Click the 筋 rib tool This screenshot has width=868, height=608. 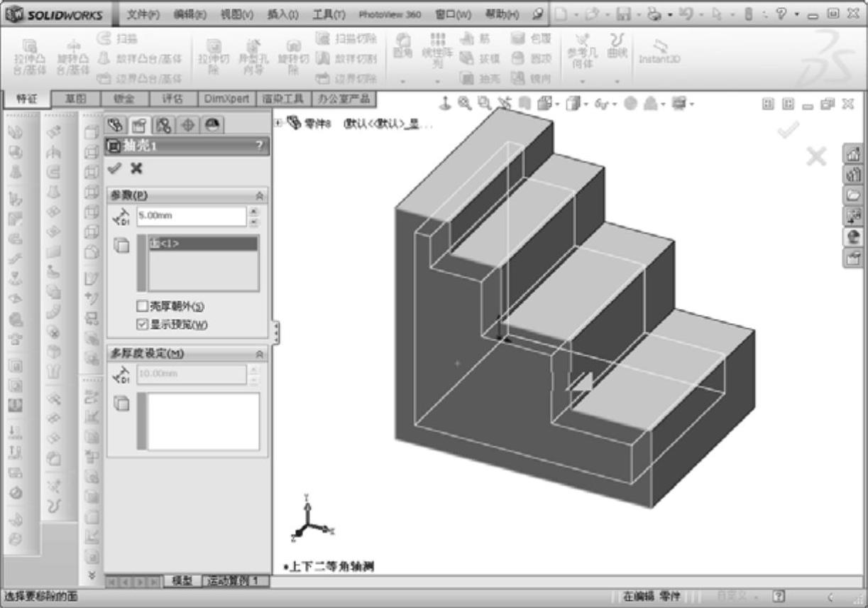pyautogui.click(x=476, y=39)
